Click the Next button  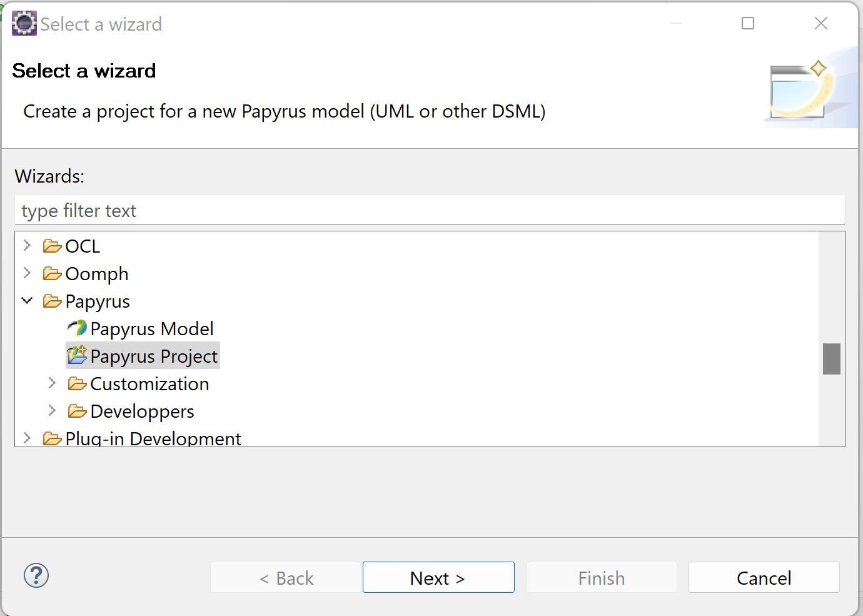point(438,577)
